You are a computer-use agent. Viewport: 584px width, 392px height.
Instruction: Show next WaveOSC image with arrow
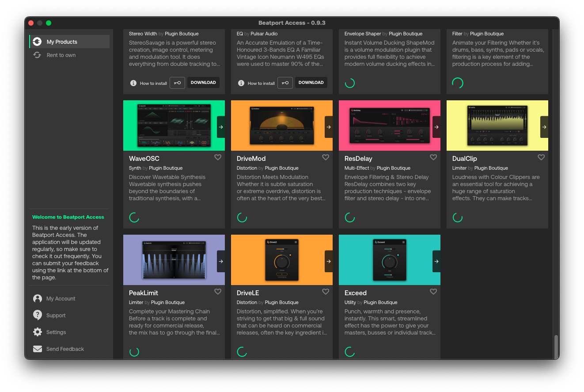[221, 127]
